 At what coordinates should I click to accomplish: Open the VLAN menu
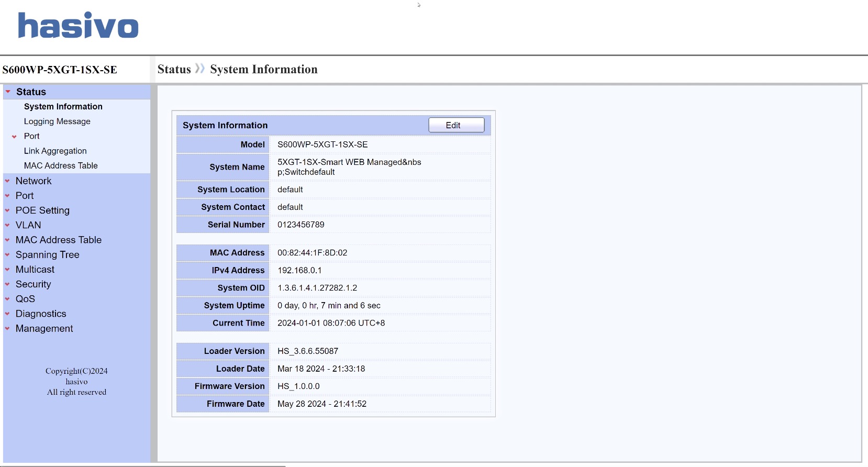click(x=28, y=225)
